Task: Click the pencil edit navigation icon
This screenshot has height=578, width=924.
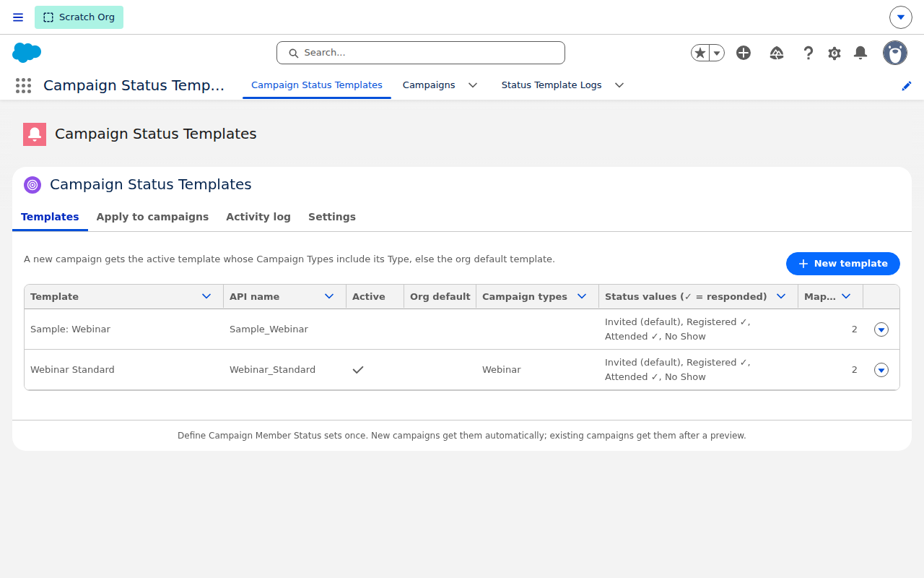Action: point(907,85)
